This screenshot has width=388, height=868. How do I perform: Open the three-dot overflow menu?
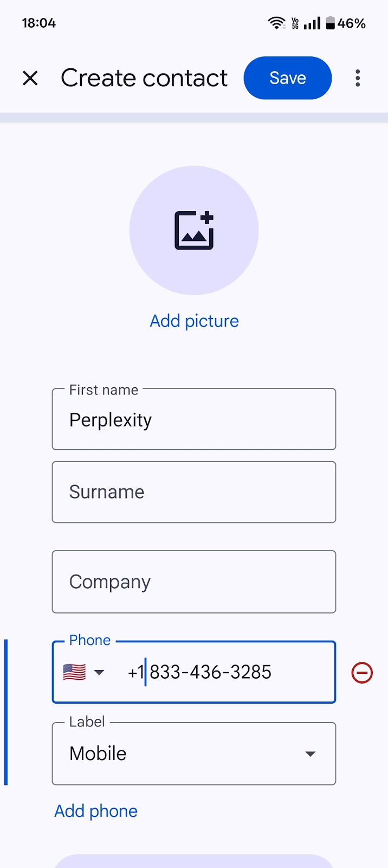358,78
